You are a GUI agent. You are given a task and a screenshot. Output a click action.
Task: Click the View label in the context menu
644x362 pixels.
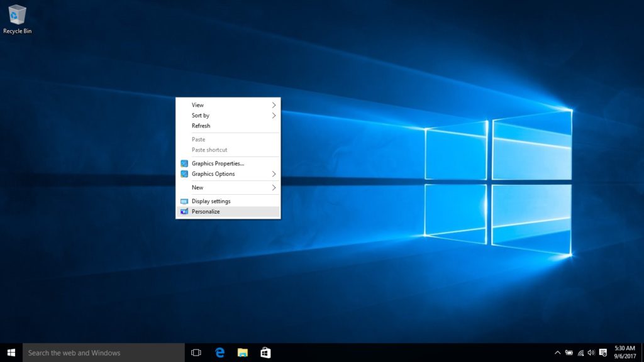click(x=197, y=105)
